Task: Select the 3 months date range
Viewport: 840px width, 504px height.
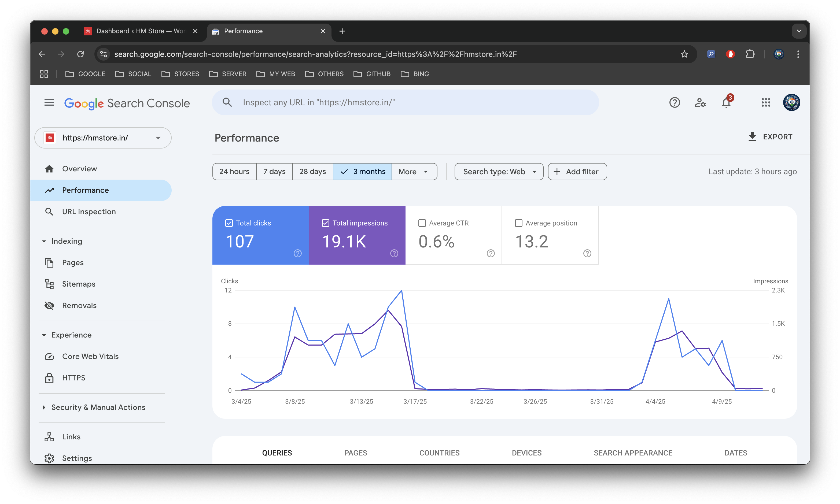Action: point(362,172)
